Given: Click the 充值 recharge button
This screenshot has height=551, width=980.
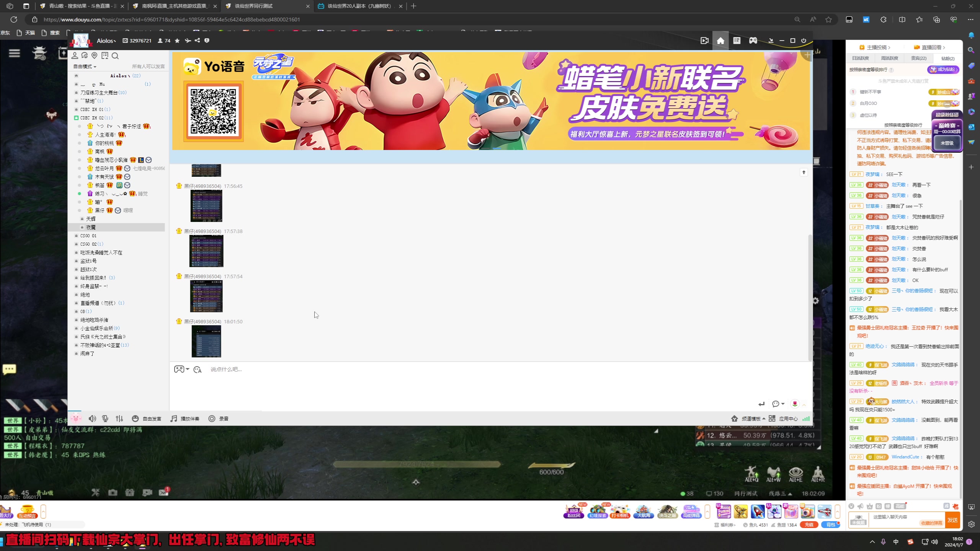Looking at the screenshot, I should pyautogui.click(x=809, y=525).
